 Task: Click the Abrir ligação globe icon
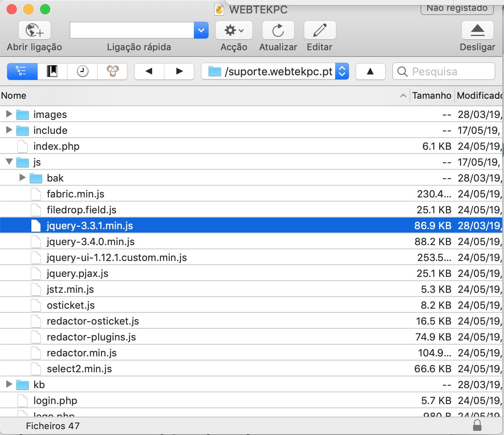coord(34,31)
